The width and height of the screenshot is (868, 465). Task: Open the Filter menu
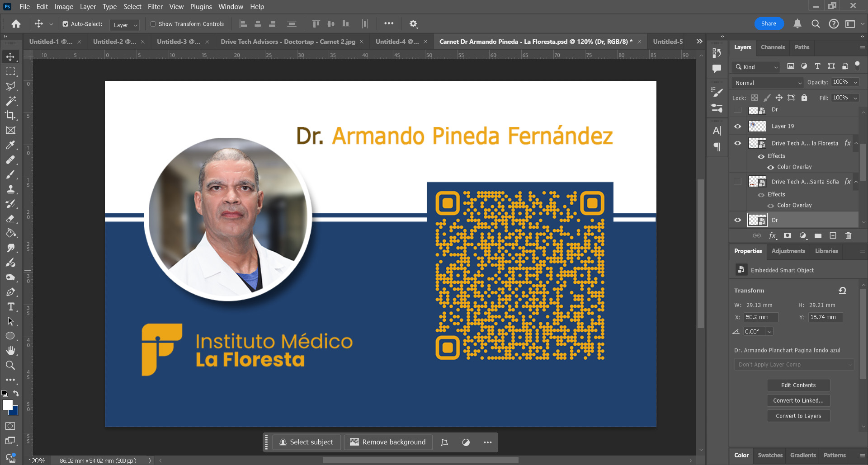pyautogui.click(x=155, y=7)
